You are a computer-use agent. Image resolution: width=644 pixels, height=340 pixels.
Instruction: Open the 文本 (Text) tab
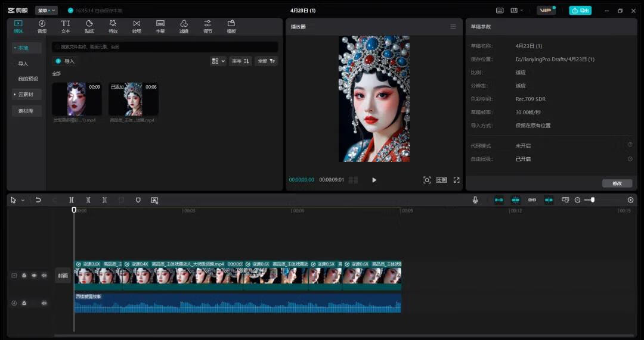pyautogui.click(x=66, y=27)
